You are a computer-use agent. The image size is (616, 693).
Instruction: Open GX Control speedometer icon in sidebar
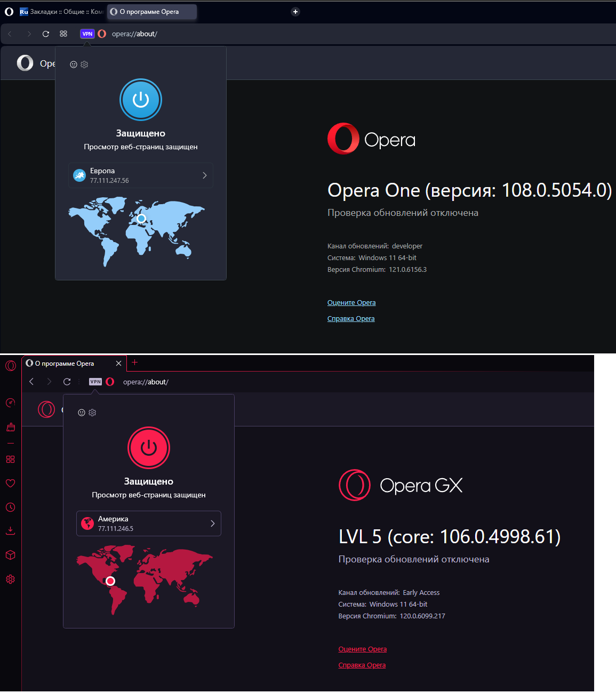10,402
